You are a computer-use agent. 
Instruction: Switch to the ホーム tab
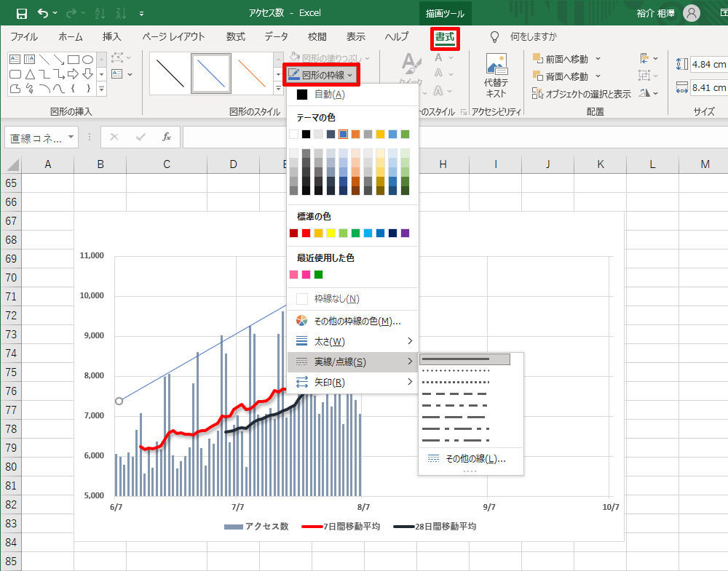pyautogui.click(x=71, y=36)
